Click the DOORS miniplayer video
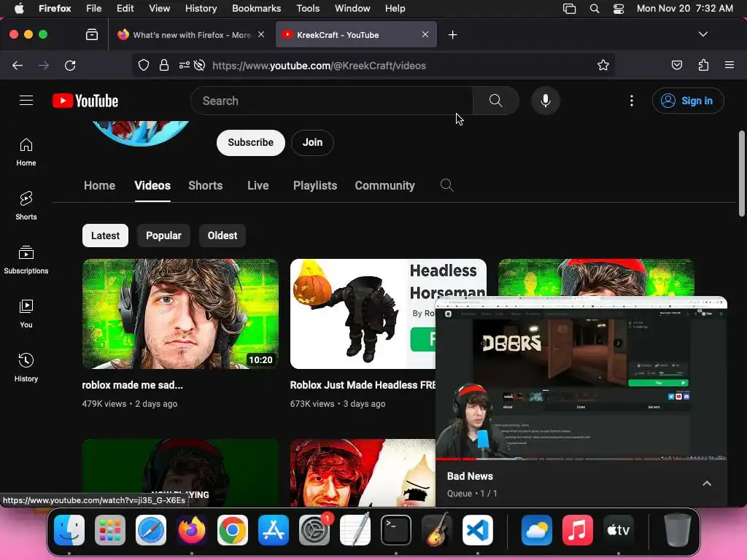The width and height of the screenshot is (747, 560). point(581,378)
